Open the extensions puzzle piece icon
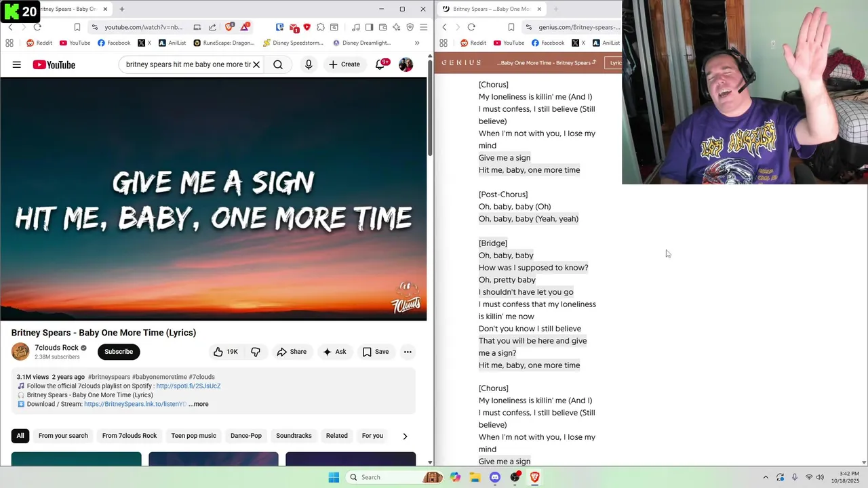This screenshot has width=868, height=488. (320, 27)
